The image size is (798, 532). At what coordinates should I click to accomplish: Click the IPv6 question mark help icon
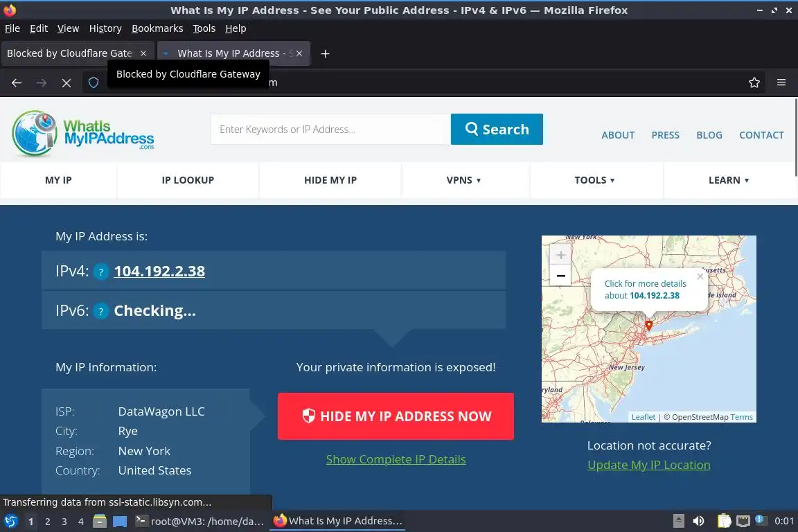100,311
